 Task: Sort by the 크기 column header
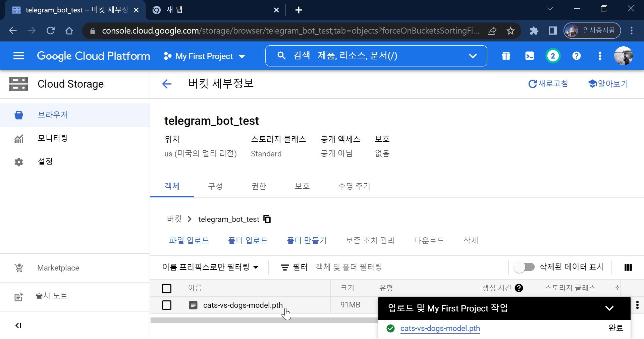347,288
